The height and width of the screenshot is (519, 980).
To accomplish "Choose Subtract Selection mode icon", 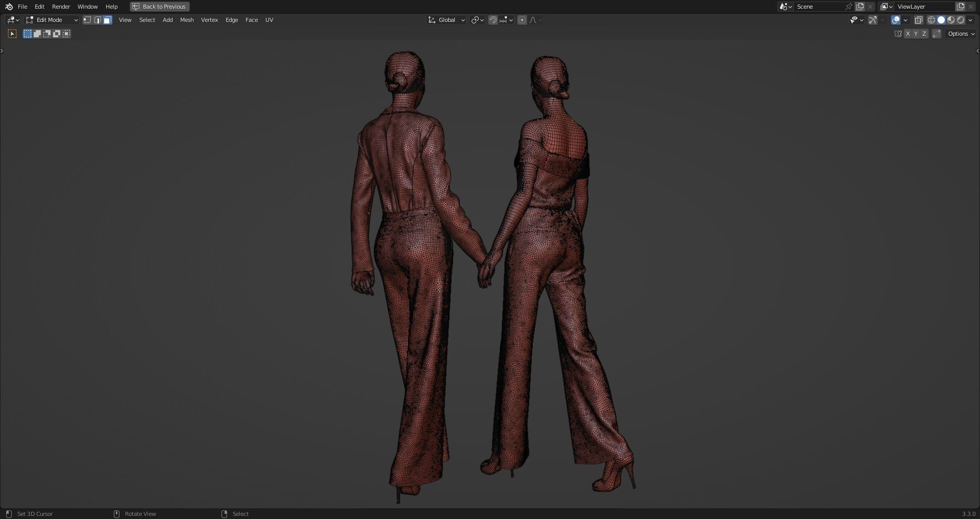I will pos(47,34).
